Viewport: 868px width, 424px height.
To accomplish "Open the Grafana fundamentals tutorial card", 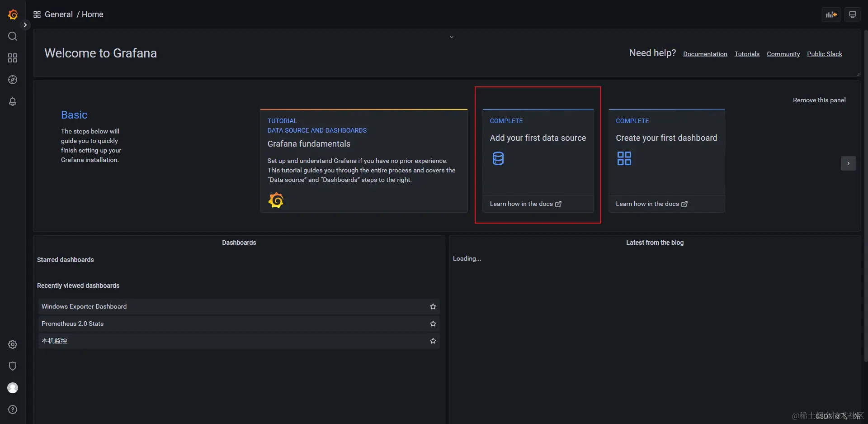I will (x=363, y=161).
